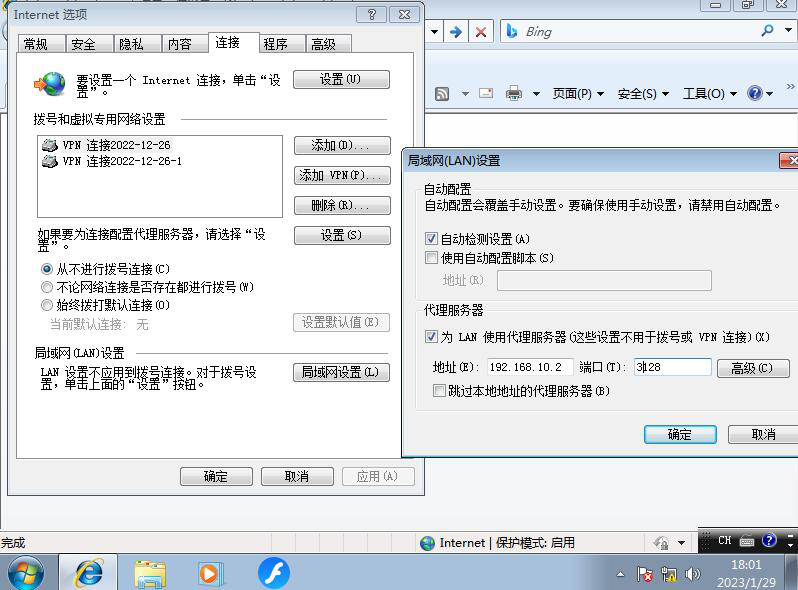Open the Windows Start orb
The width and height of the screenshot is (798, 590).
click(25, 573)
